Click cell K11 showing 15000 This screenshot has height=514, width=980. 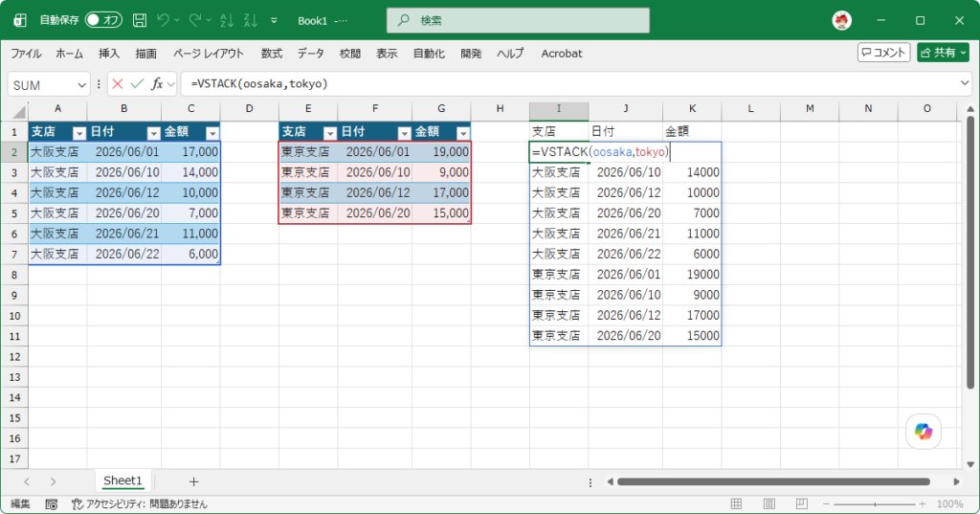coord(692,336)
